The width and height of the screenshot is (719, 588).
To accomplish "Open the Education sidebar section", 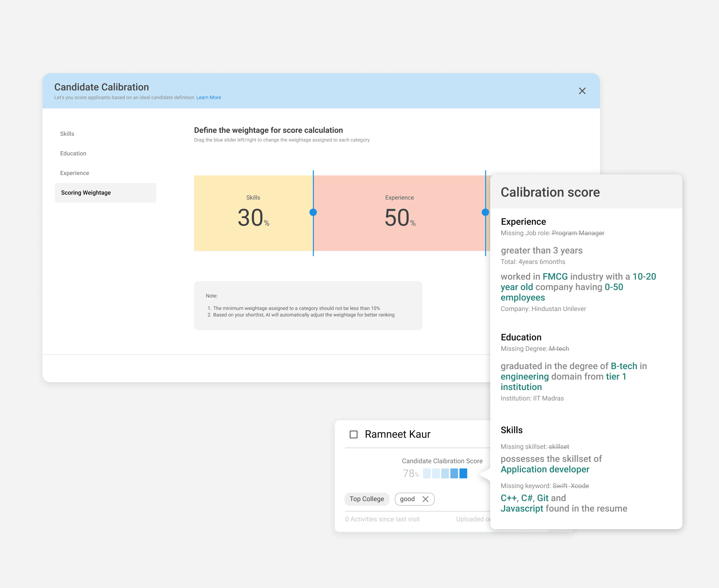I will tap(73, 153).
